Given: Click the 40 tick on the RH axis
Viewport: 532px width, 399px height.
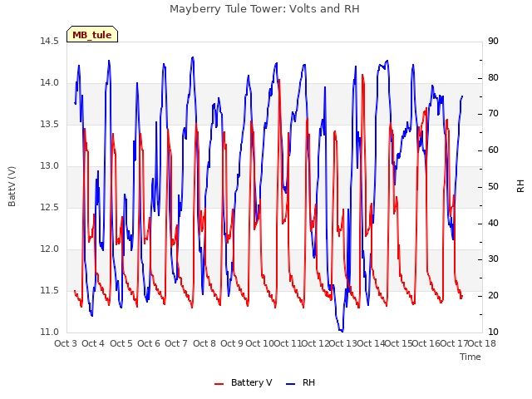Looking at the screenshot, I should tap(493, 224).
